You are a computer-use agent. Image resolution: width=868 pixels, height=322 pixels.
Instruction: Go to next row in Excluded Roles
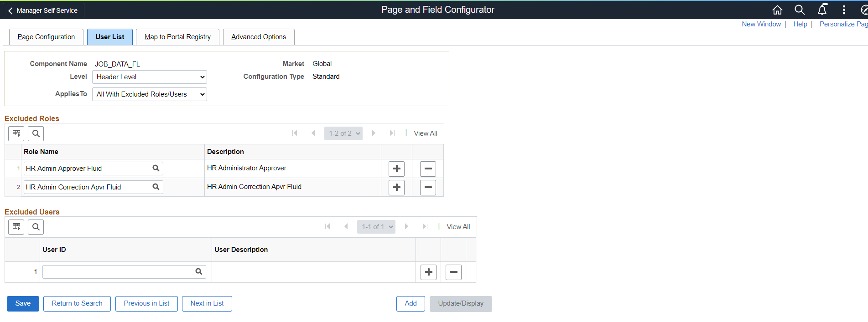tap(374, 133)
